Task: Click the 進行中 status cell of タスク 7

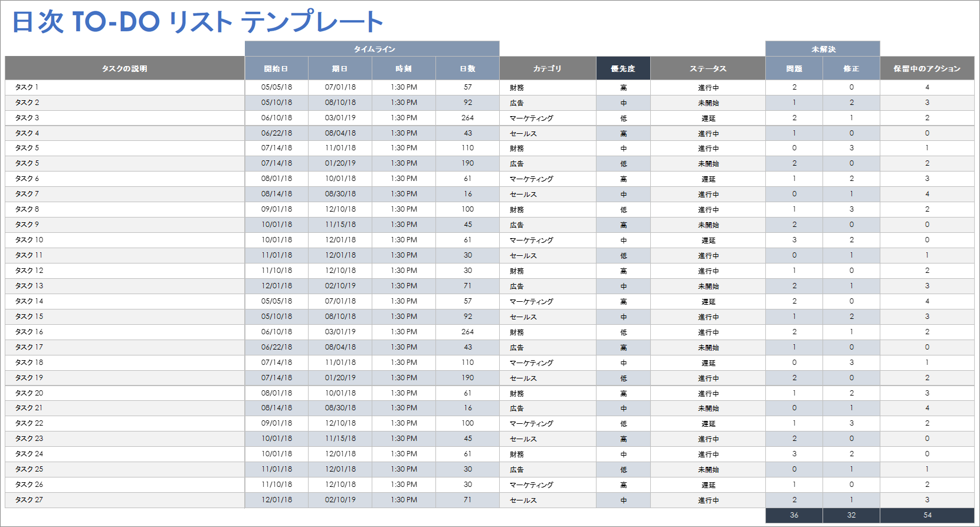Action: (708, 194)
